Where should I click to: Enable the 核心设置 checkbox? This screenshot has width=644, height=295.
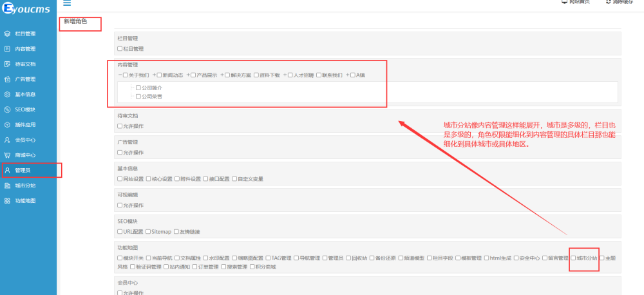149,179
